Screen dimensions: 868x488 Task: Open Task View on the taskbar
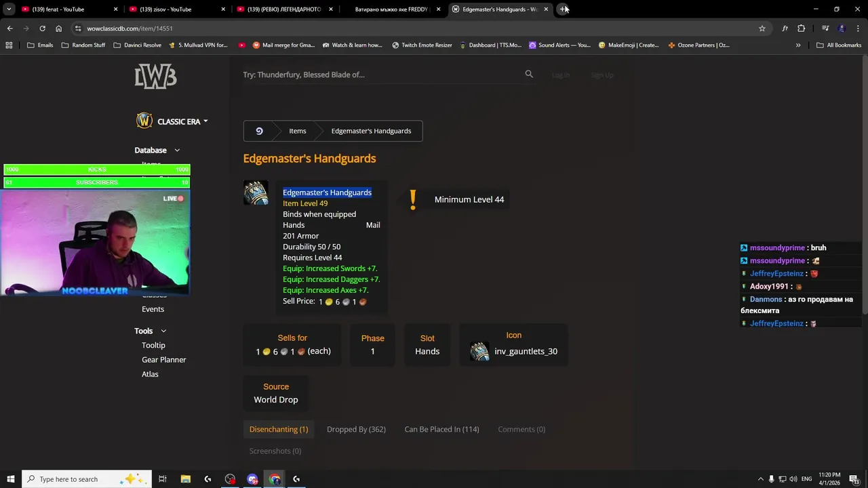click(x=163, y=479)
